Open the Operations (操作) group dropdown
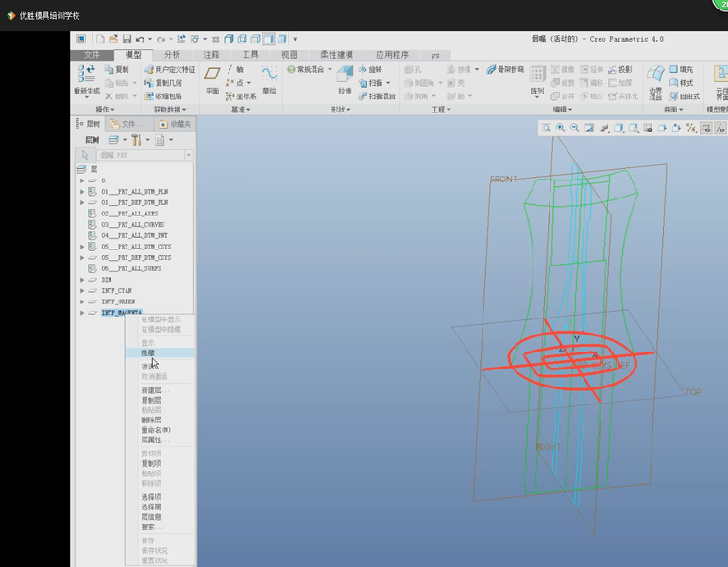This screenshot has height=567, width=728. (x=105, y=110)
